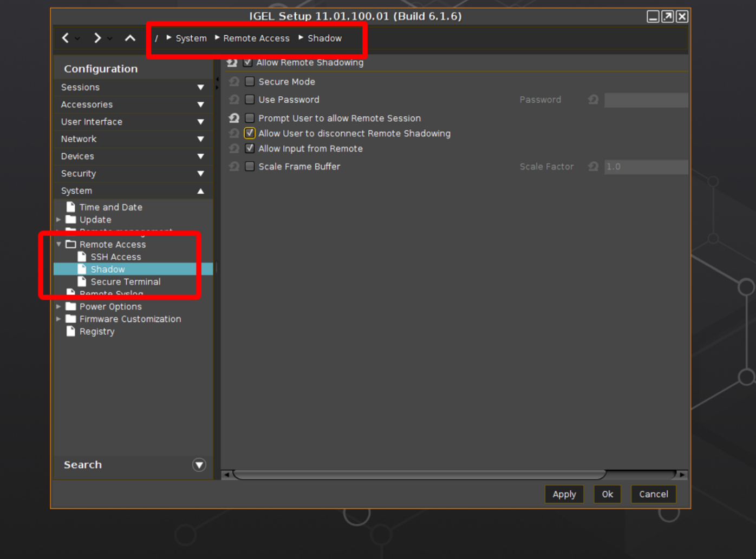Uncheck Allow User to disconnect Remote Shadowing
756x559 pixels.
tap(250, 133)
